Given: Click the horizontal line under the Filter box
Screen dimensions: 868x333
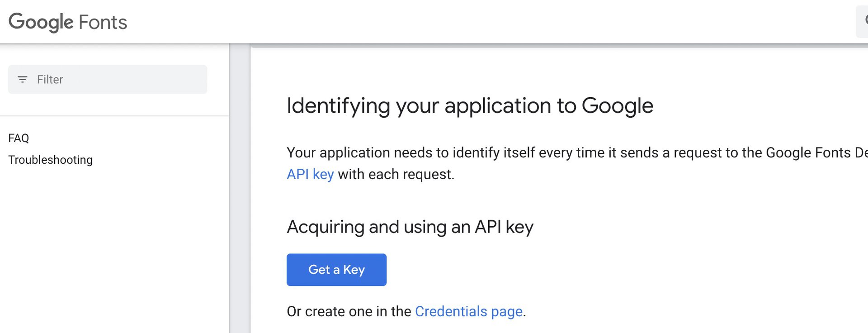Looking at the screenshot, I should coord(114,116).
